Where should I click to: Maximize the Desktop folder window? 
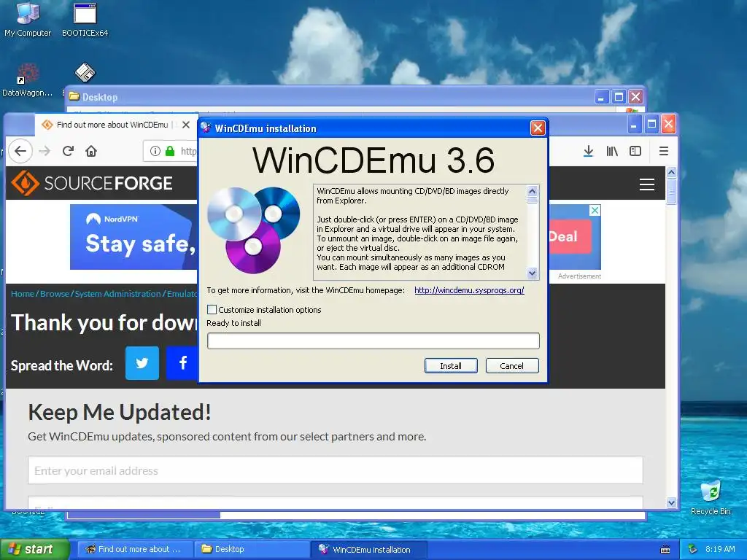pyautogui.click(x=619, y=97)
